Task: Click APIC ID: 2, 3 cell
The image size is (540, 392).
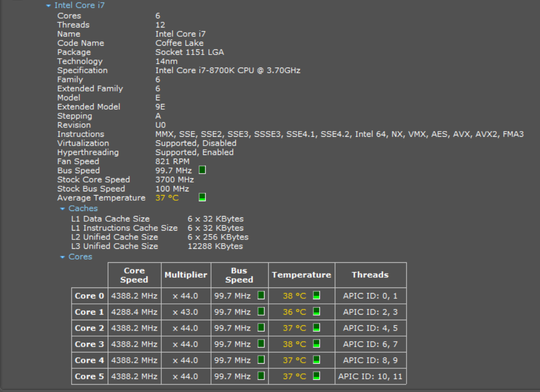Action: pyautogui.click(x=370, y=312)
